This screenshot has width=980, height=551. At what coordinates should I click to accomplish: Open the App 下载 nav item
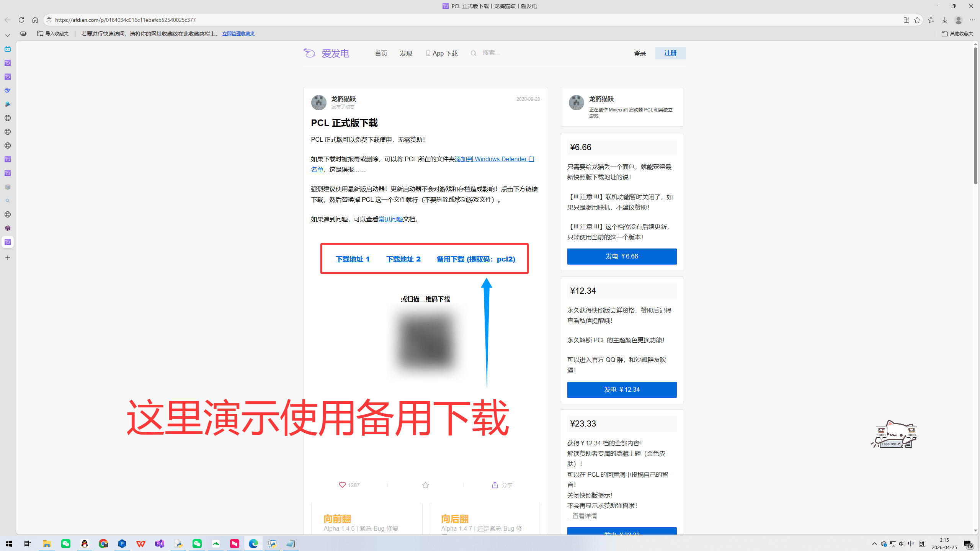point(442,53)
